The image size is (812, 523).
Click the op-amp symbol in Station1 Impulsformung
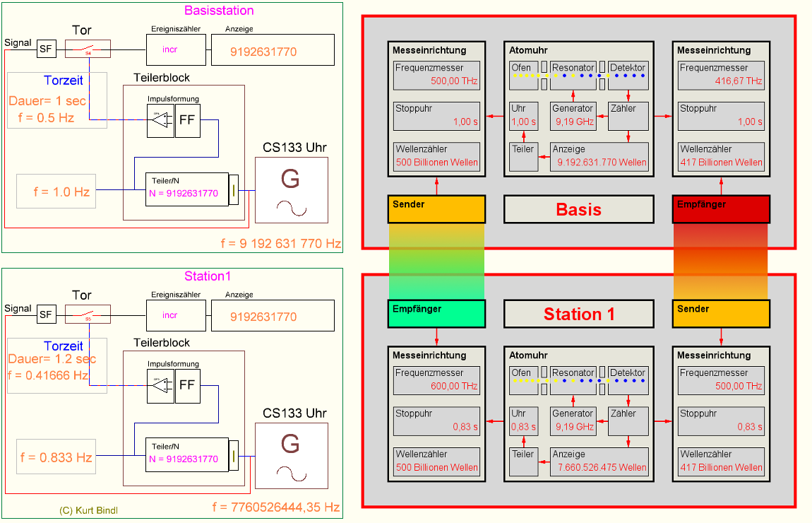point(160,385)
